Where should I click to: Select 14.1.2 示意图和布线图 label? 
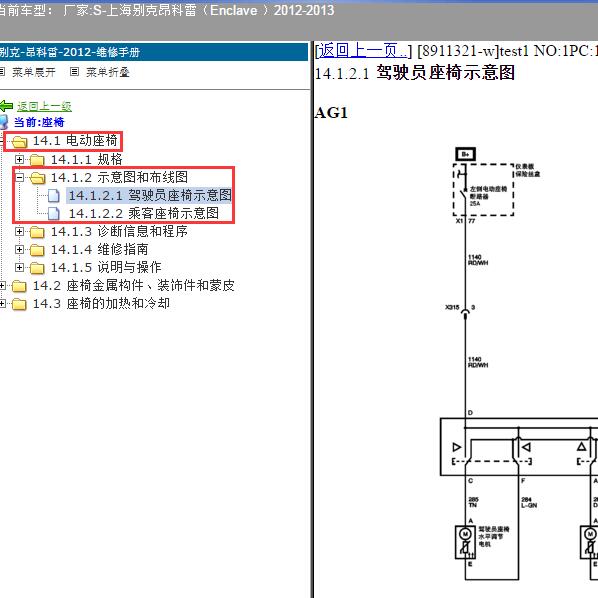[119, 177]
